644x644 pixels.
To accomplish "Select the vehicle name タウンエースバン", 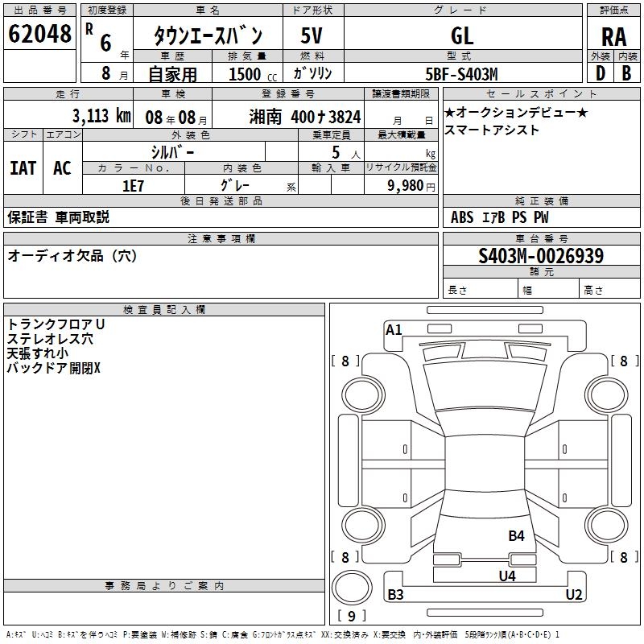I will tap(208, 35).
